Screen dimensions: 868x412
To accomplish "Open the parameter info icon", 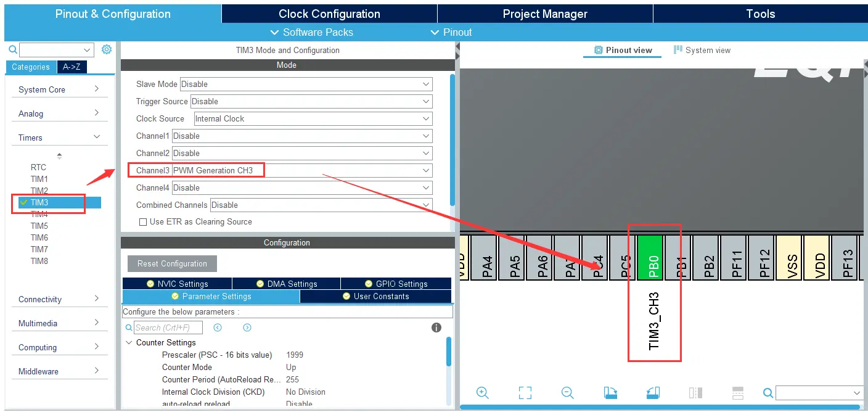I will 436,328.
